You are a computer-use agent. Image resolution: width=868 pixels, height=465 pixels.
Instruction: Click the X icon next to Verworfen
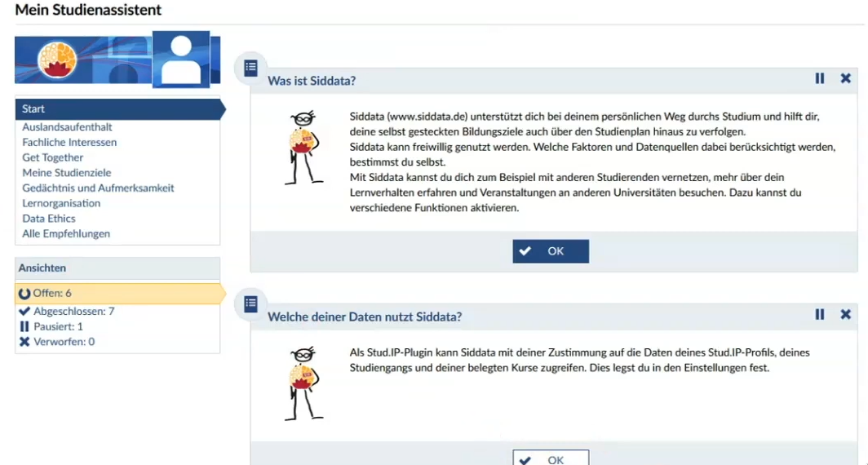click(x=24, y=342)
